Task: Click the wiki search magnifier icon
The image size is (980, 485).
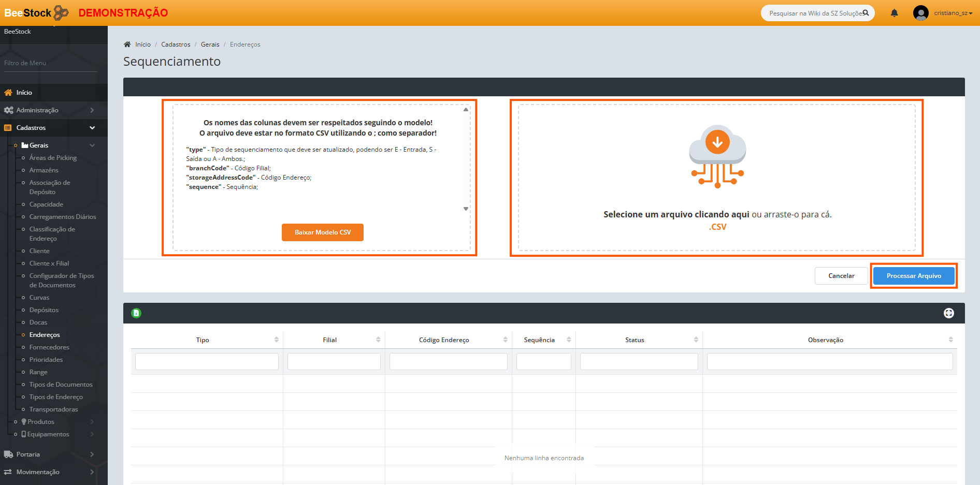Action: coord(866,13)
